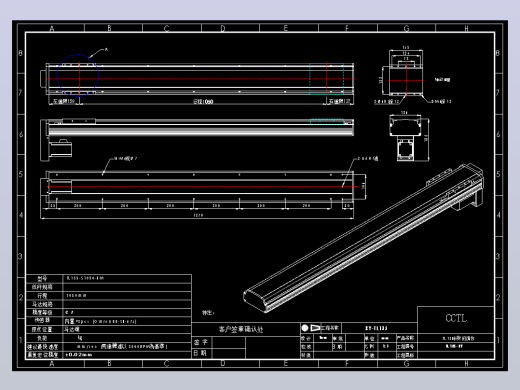Click the '行程' row label in the spec table
Screen dimensions: 520x390
(x=42, y=296)
